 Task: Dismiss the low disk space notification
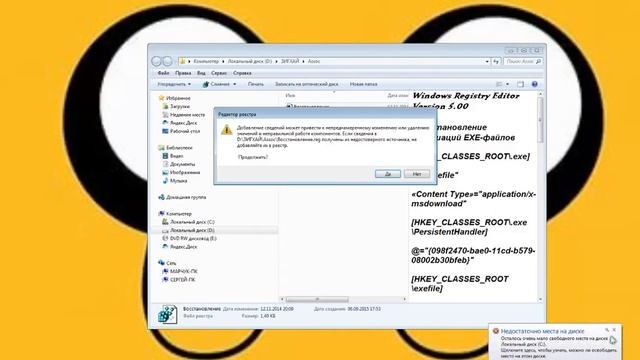pyautogui.click(x=614, y=330)
